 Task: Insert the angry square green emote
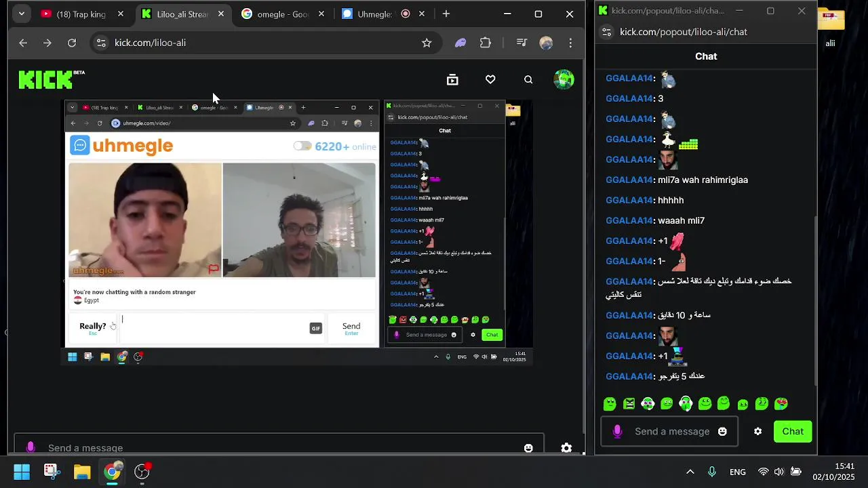pos(629,403)
